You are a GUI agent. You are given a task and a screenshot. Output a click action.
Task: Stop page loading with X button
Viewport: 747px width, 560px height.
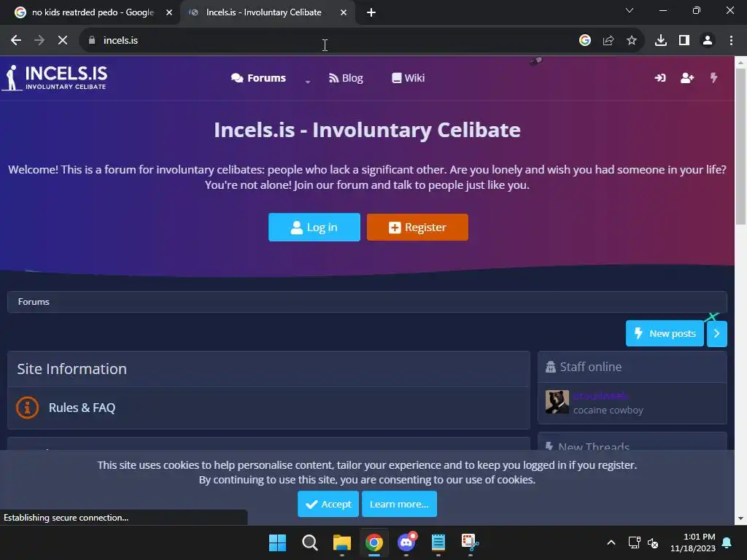point(63,41)
